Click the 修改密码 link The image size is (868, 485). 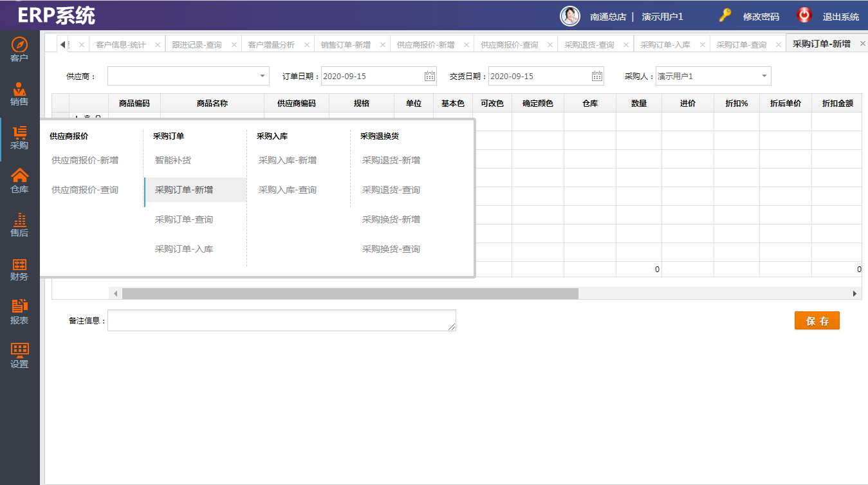(761, 17)
